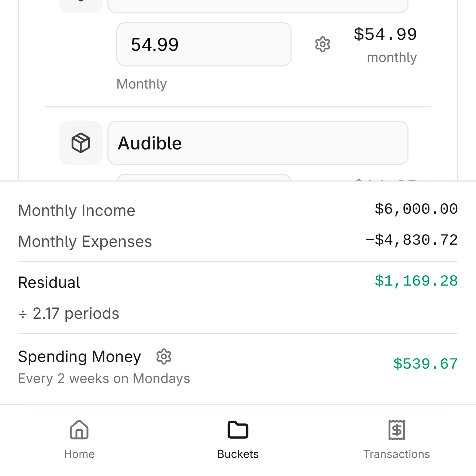Edit the Audible bucket name field
This screenshot has width=476, height=476.
click(258, 143)
